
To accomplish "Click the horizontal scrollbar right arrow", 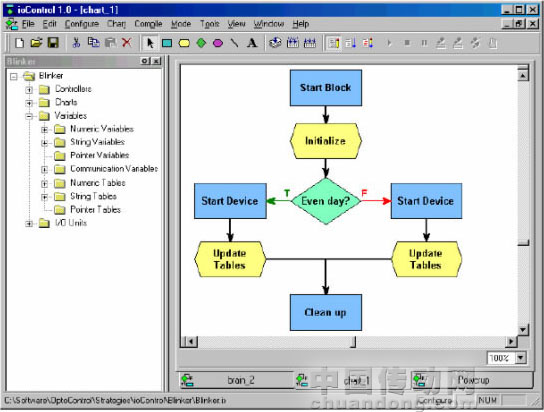I will [510, 342].
